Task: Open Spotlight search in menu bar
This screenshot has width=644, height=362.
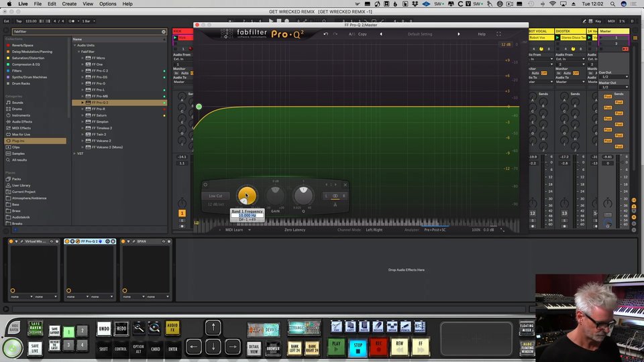Action: (x=612, y=4)
